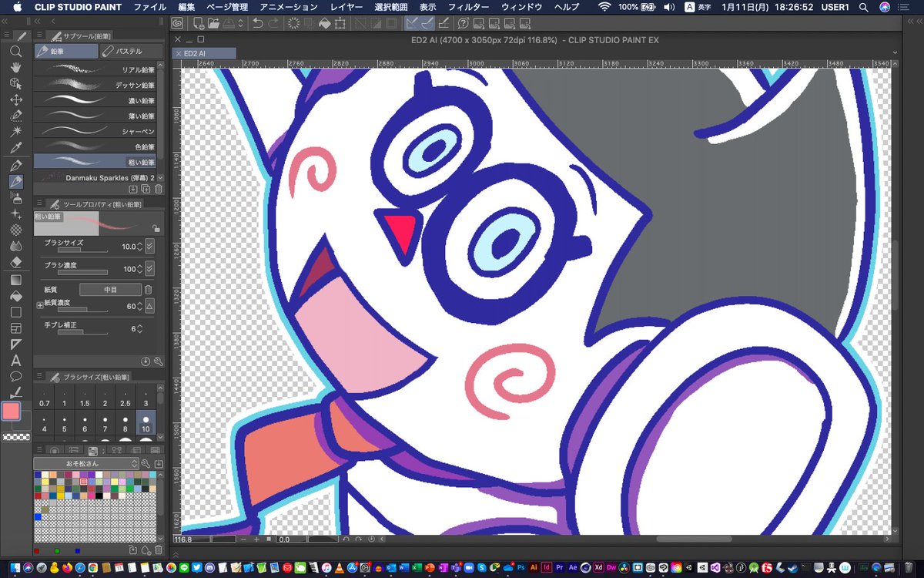Screen dimensions: 924x578
Task: Open the tool property palette menu
Action: pyautogui.click(x=38, y=204)
